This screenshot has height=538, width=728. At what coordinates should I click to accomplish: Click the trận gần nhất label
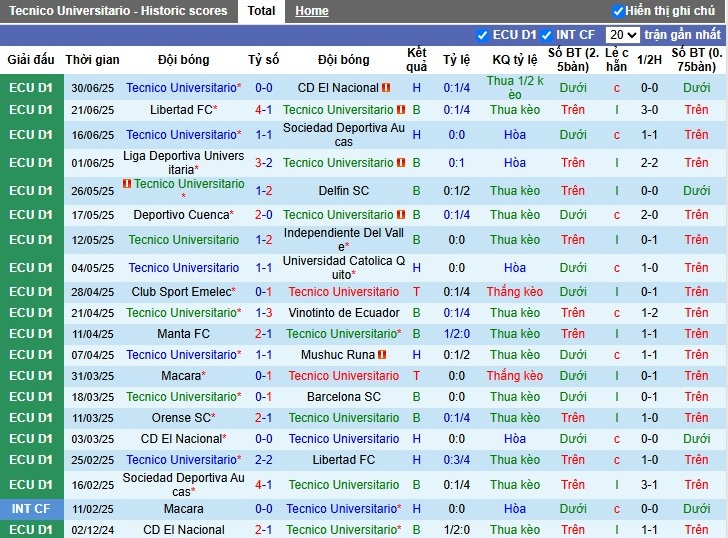[682, 34]
